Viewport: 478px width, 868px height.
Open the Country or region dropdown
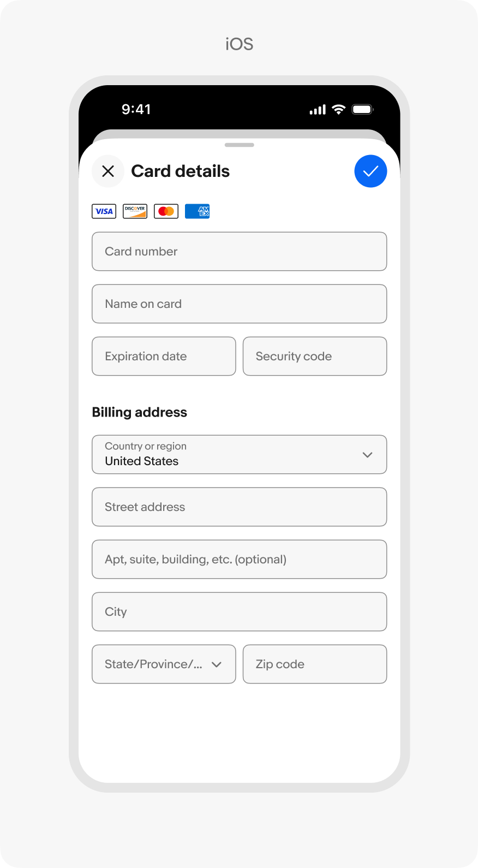[x=240, y=455]
